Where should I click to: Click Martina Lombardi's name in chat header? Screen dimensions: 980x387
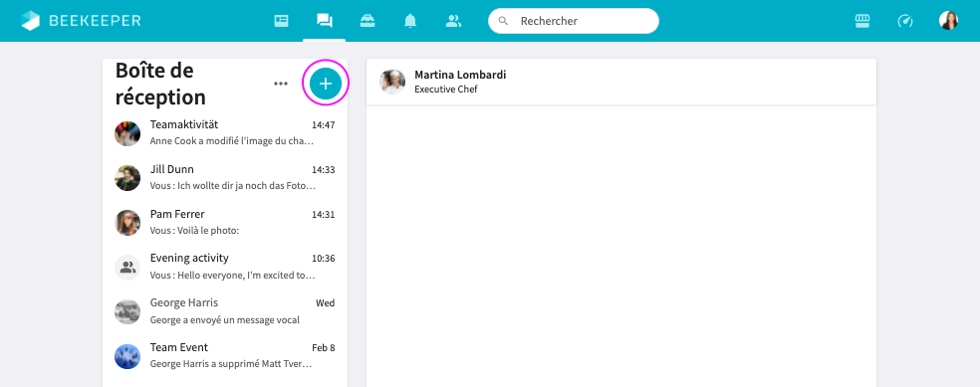tap(460, 75)
